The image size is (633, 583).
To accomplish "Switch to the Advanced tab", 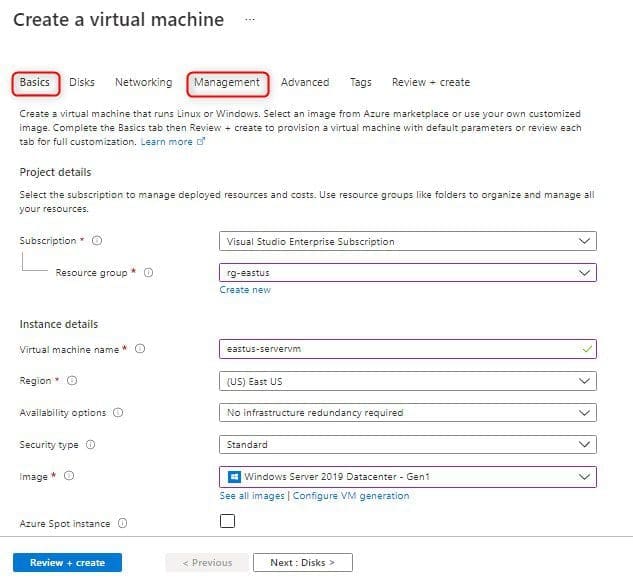I will point(305,82).
